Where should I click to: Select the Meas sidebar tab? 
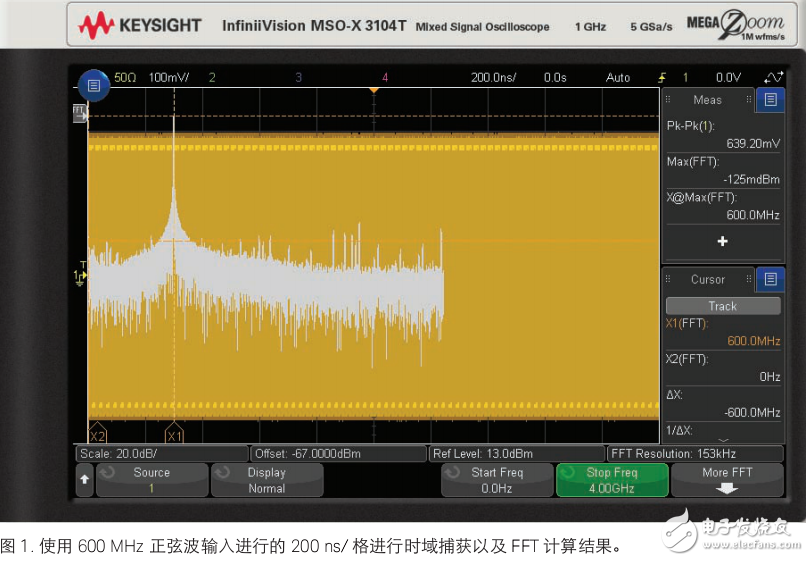(707, 99)
